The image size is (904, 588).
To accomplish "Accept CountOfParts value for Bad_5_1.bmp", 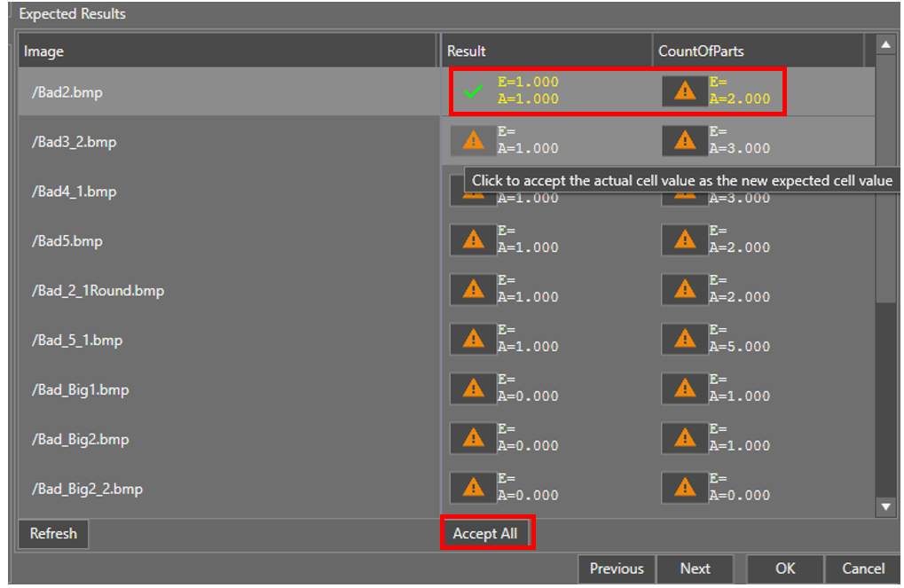I will click(684, 339).
